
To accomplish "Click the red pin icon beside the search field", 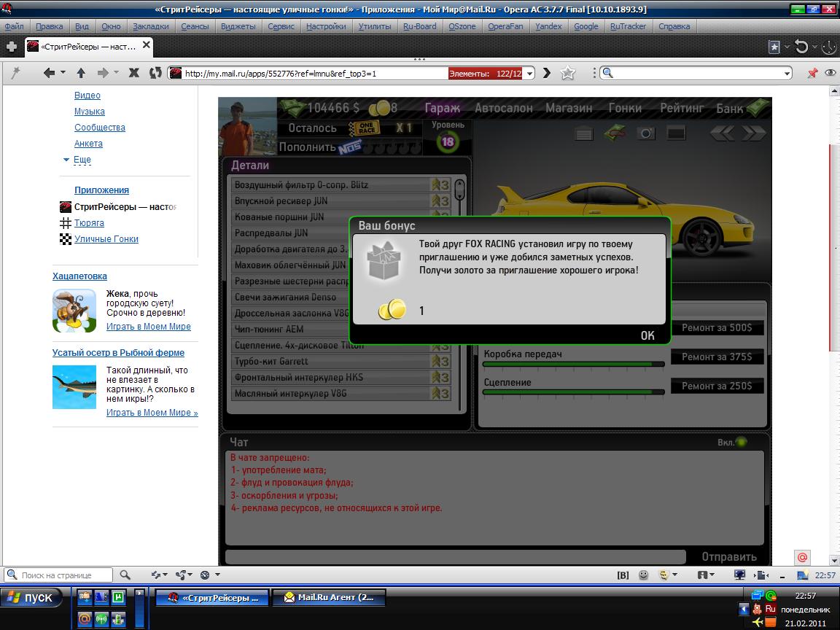I will 813,73.
